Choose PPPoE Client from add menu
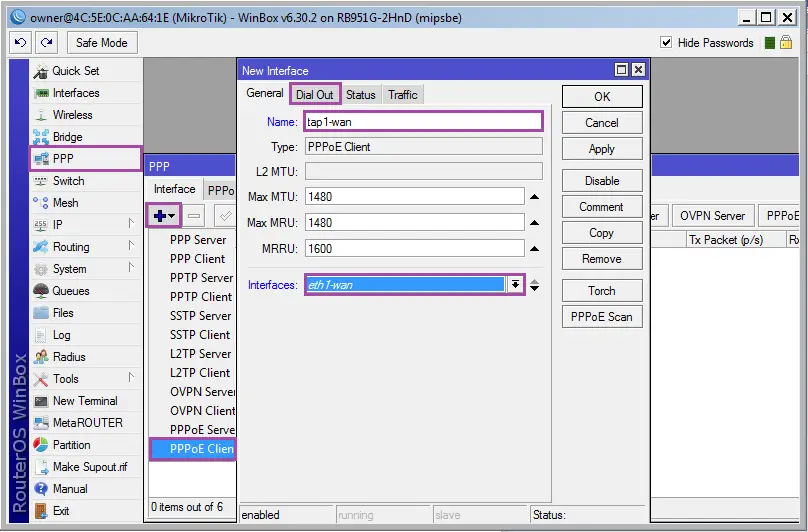 coord(193,449)
